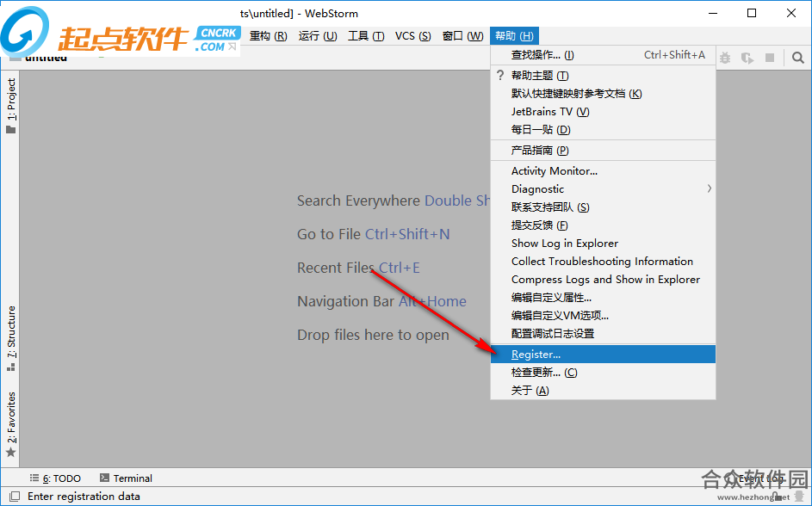Screen dimensions: 812x506
Task: Click the Project folder icon in sidebar
Action: click(11, 129)
